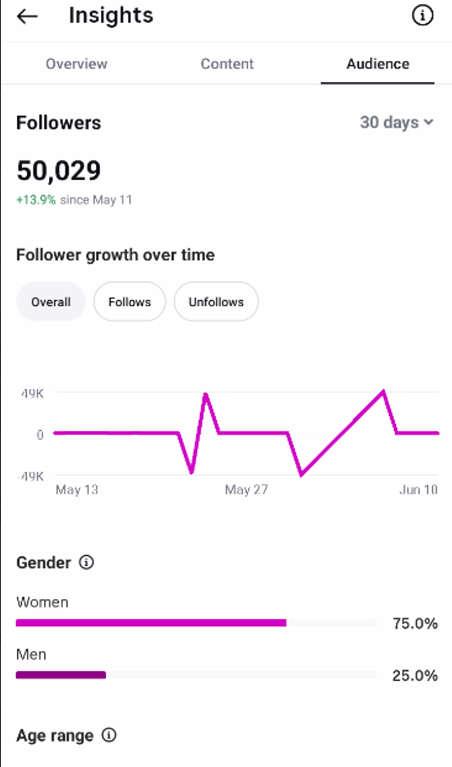Image resolution: width=452 pixels, height=767 pixels.
Task: Switch to the Content tab
Action: pyautogui.click(x=227, y=64)
